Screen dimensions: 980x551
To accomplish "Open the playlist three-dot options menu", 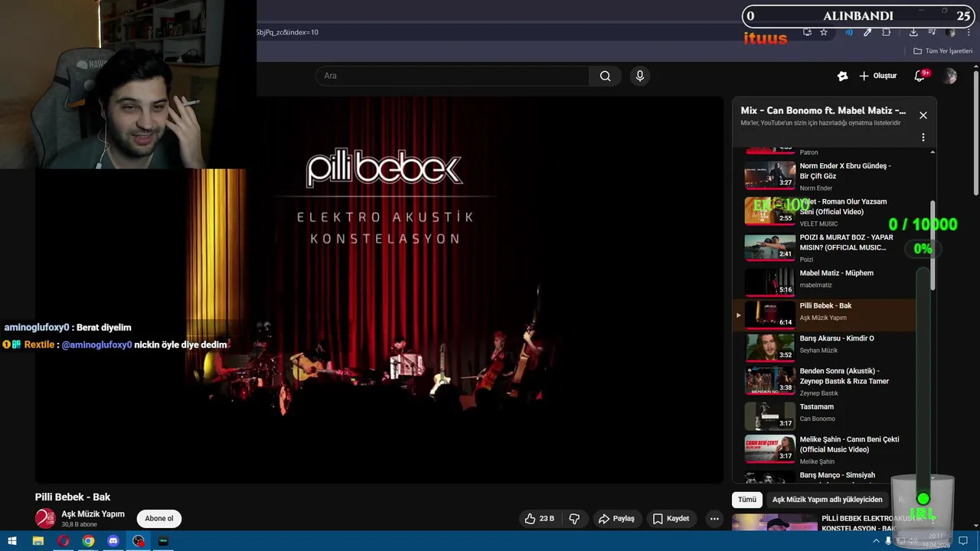I will [x=923, y=138].
